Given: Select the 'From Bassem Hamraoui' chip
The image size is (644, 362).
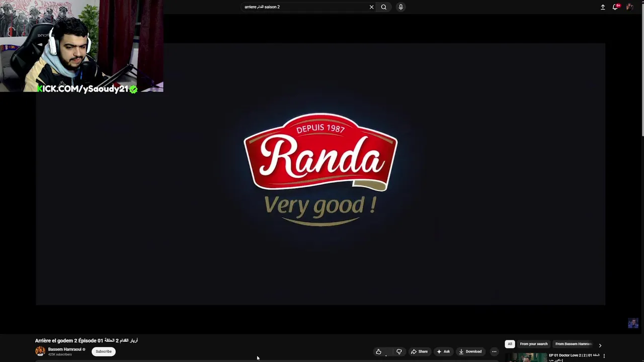Looking at the screenshot, I should pyautogui.click(x=574, y=344).
